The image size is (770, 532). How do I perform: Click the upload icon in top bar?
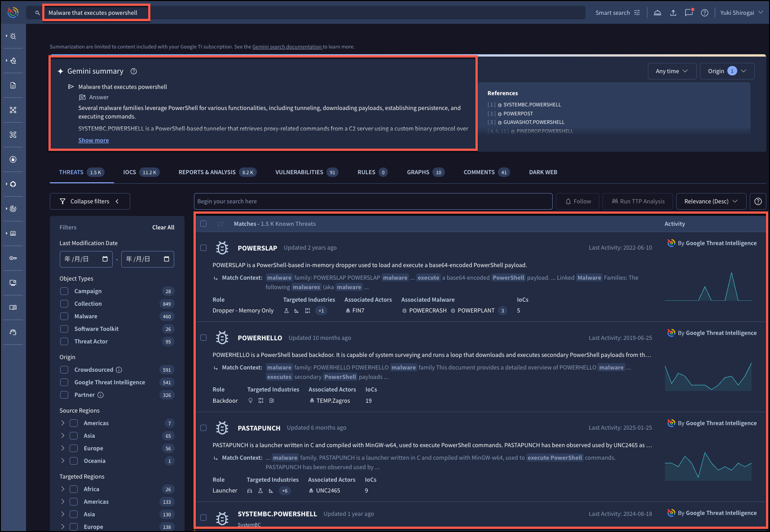click(x=673, y=13)
